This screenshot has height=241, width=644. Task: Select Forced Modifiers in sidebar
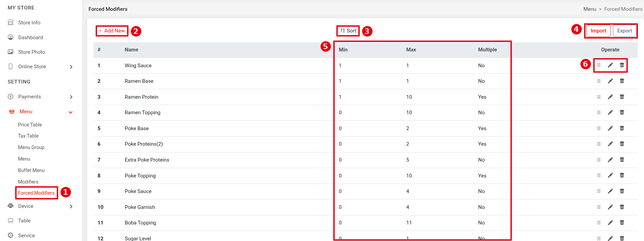click(x=36, y=193)
